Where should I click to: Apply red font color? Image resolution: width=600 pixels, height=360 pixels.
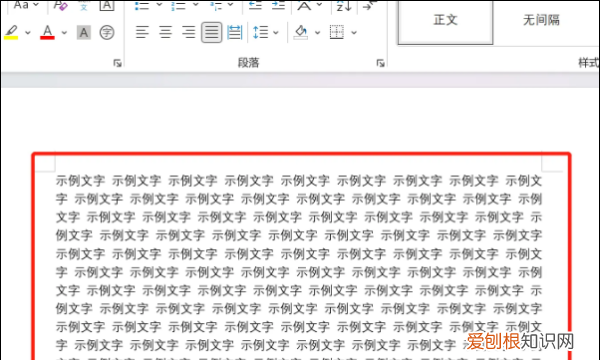point(47,33)
